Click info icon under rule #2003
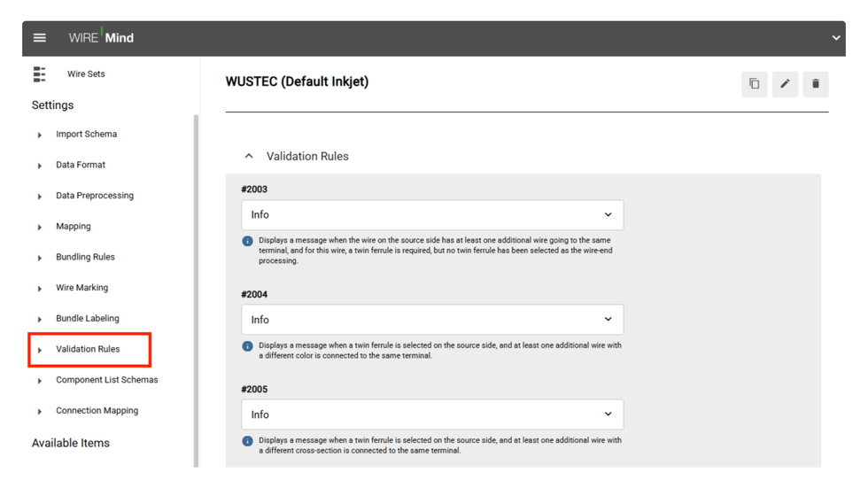This screenshot has height=488, width=868. tap(247, 241)
